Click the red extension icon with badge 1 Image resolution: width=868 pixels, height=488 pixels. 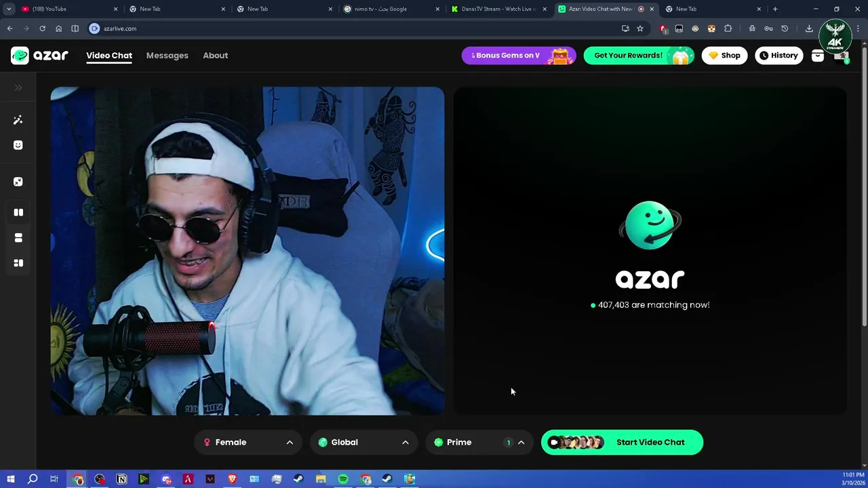(x=663, y=28)
